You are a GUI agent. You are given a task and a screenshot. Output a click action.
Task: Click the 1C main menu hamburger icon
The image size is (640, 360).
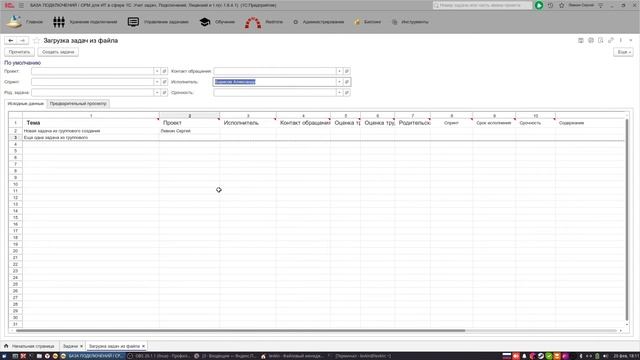tap(21, 5)
